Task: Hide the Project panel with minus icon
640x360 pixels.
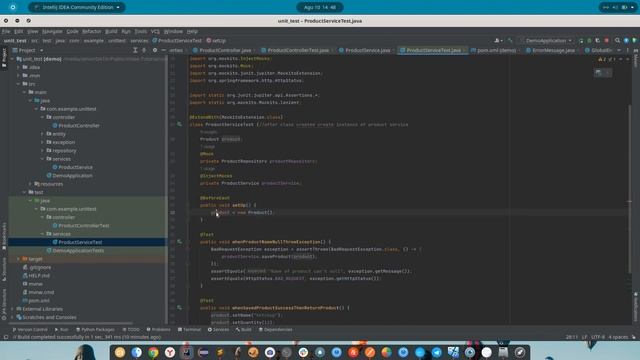Action: tap(164, 50)
